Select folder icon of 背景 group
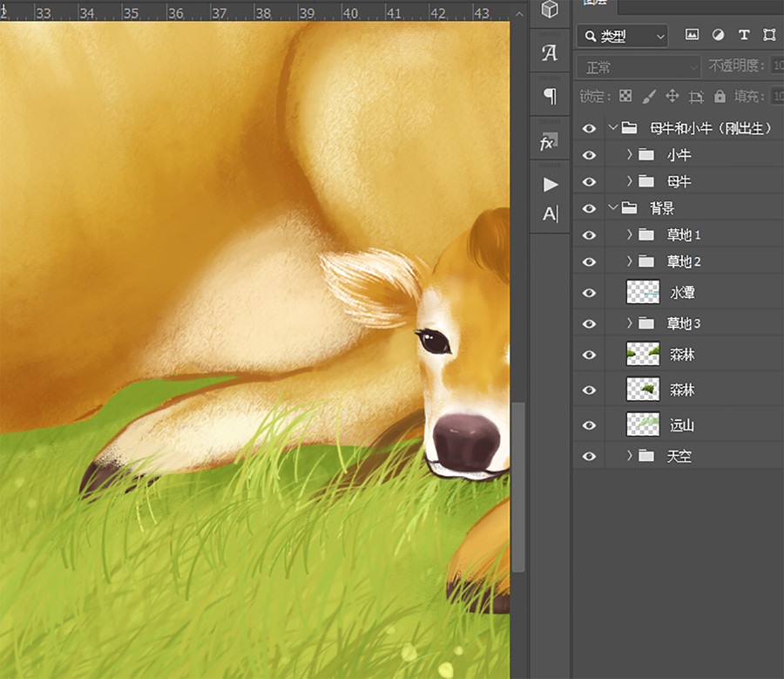 (x=629, y=207)
